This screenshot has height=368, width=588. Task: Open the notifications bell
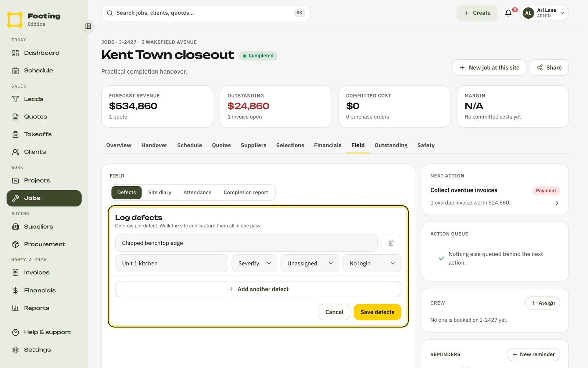(509, 13)
